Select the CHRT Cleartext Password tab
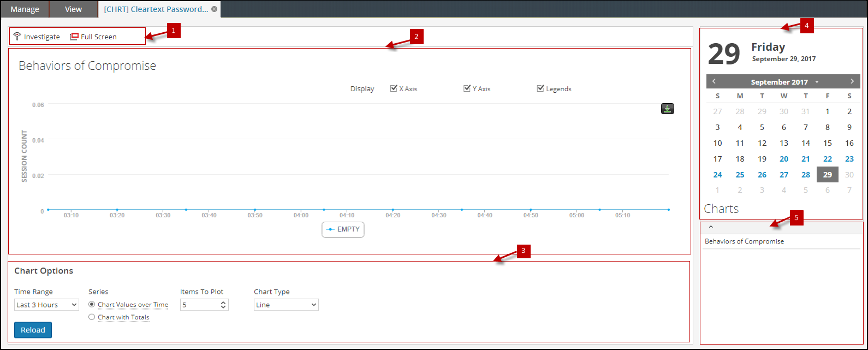This screenshot has width=868, height=350. [x=156, y=9]
